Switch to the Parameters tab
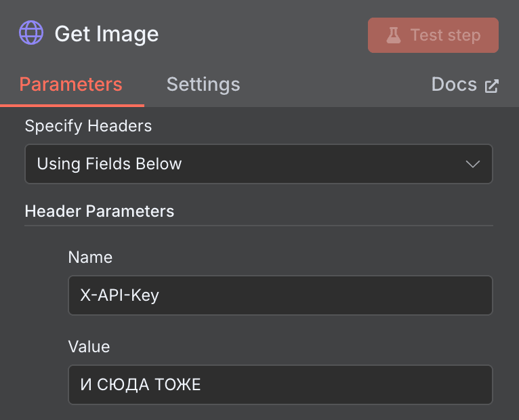The width and height of the screenshot is (519, 420). [70, 85]
